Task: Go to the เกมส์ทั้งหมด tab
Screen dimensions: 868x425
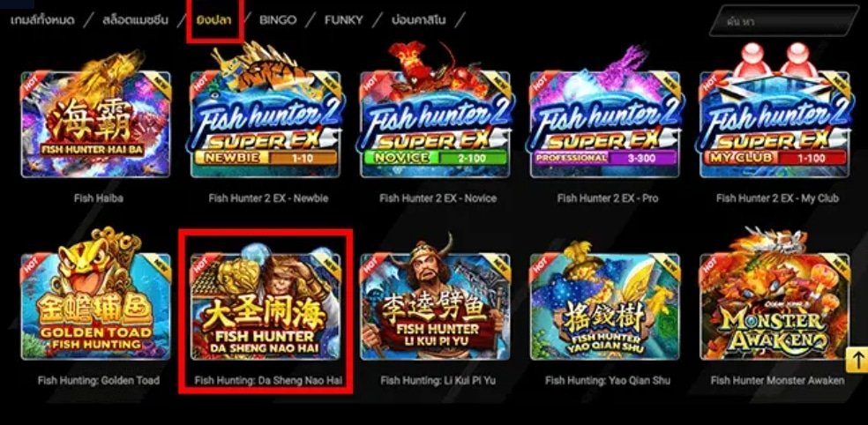Action: pyautogui.click(x=42, y=20)
